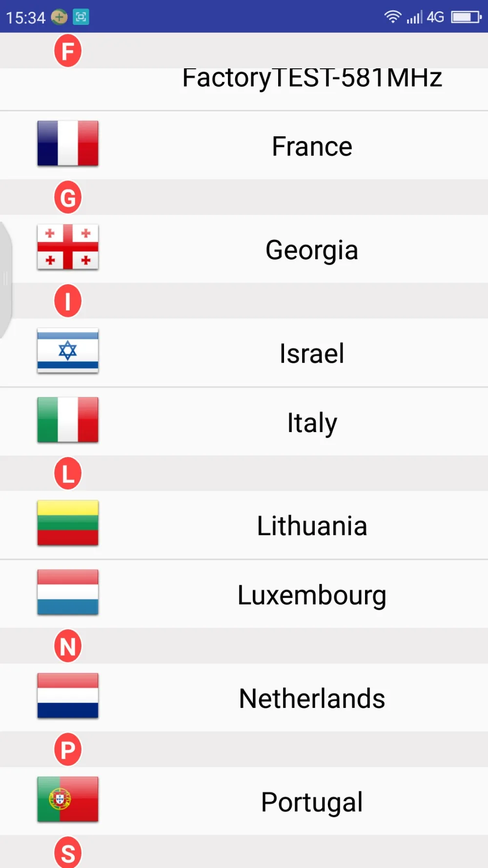Select the FactoryTEST-581MHz entry

pyautogui.click(x=244, y=89)
